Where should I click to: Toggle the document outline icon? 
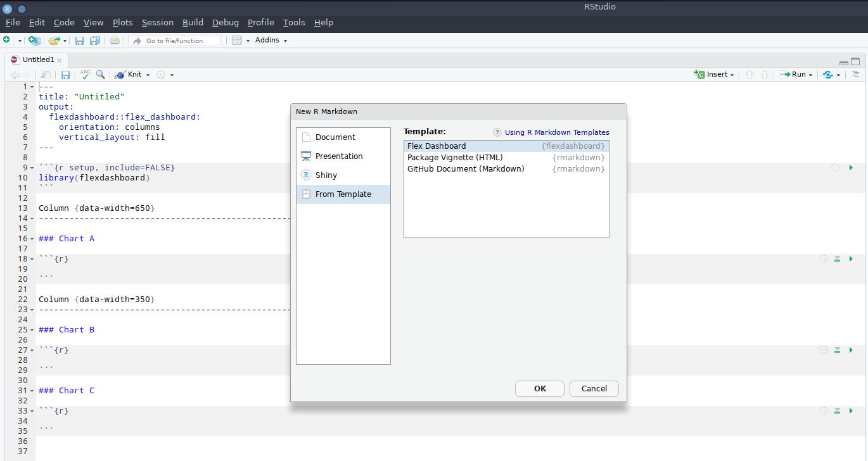855,74
